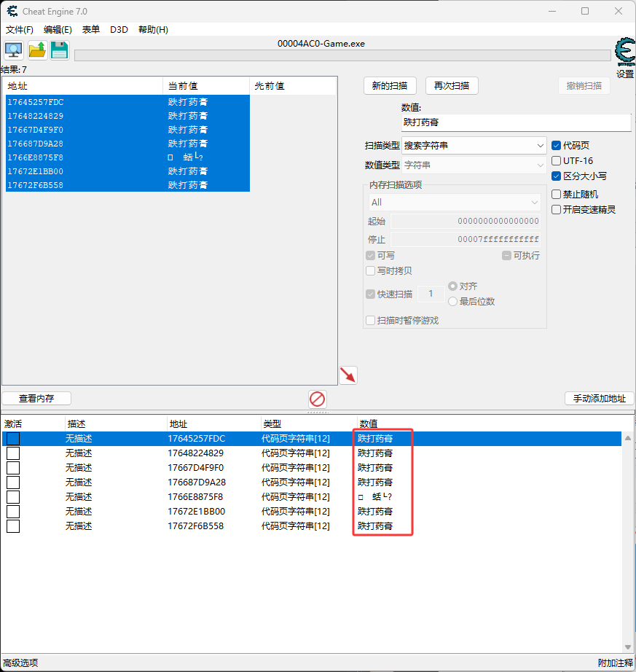Toggle the 区分大小写 checkbox
The image size is (636, 672).
coord(557,176)
